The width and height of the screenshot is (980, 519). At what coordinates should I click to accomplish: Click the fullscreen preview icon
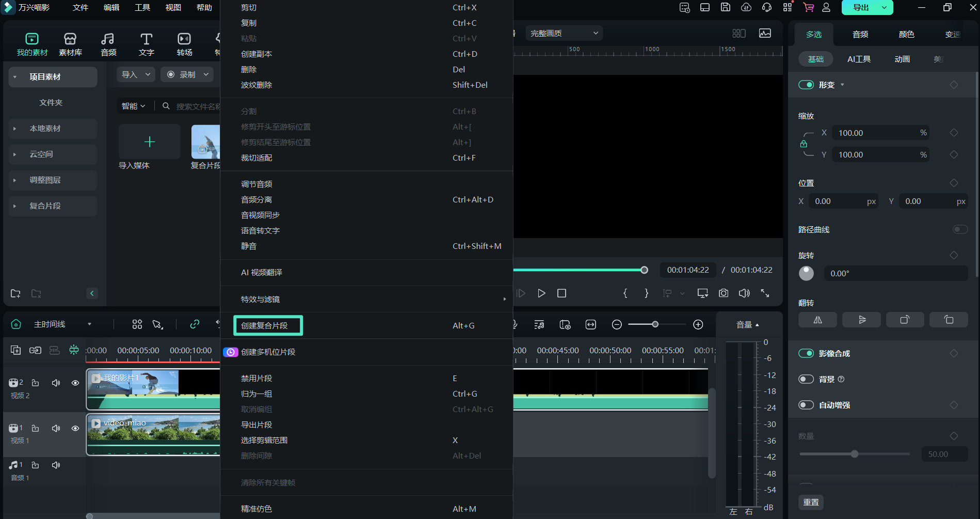(765, 293)
